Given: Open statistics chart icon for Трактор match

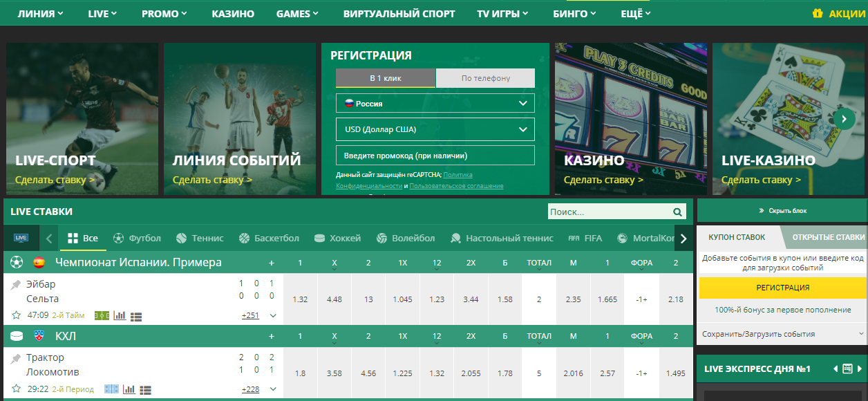Looking at the screenshot, I should click(x=129, y=389).
